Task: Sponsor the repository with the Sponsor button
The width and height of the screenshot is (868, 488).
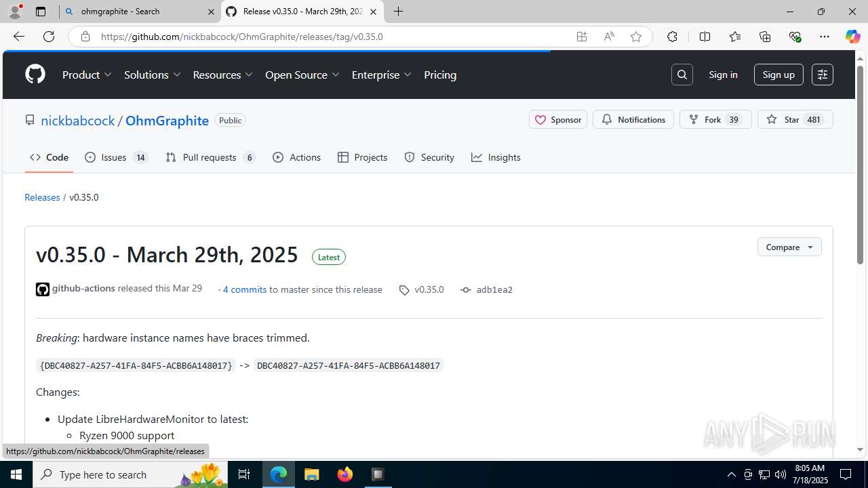Action: point(558,119)
